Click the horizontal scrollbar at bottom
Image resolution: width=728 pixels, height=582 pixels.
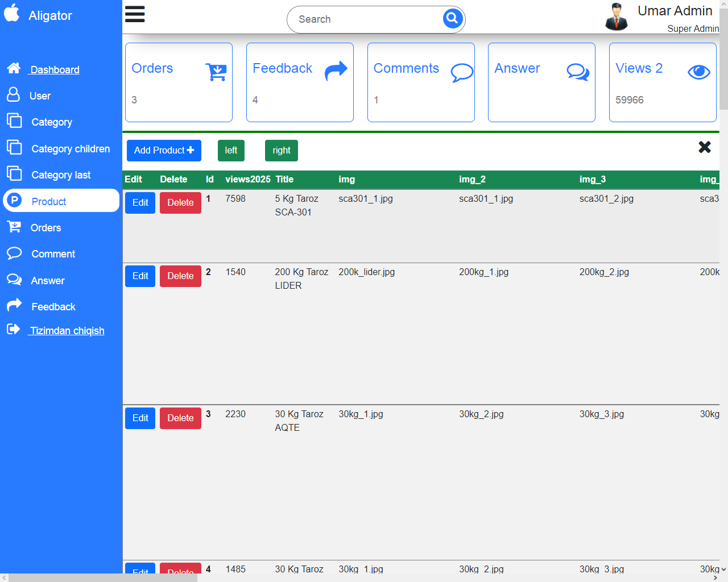pos(102,577)
